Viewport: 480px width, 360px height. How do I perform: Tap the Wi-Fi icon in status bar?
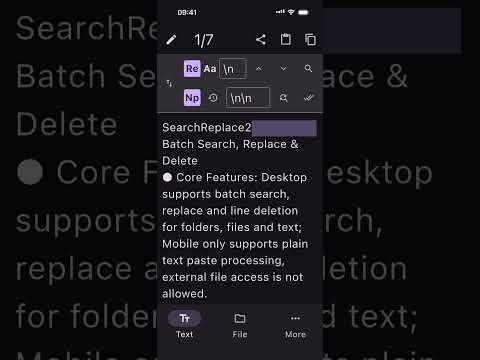pos(291,12)
